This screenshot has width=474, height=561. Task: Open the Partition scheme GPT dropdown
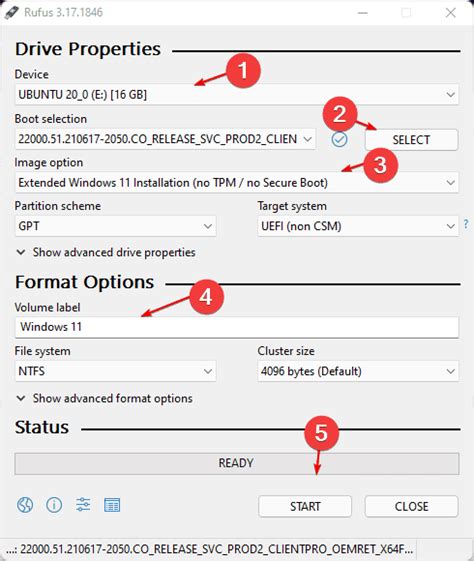pos(116,226)
